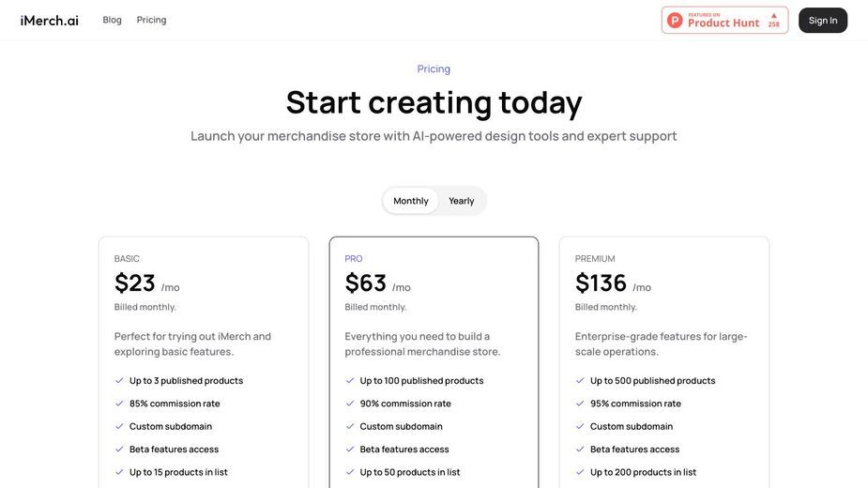Click the iMerch.ai logo
The height and width of the screenshot is (488, 868).
pyautogui.click(x=50, y=21)
